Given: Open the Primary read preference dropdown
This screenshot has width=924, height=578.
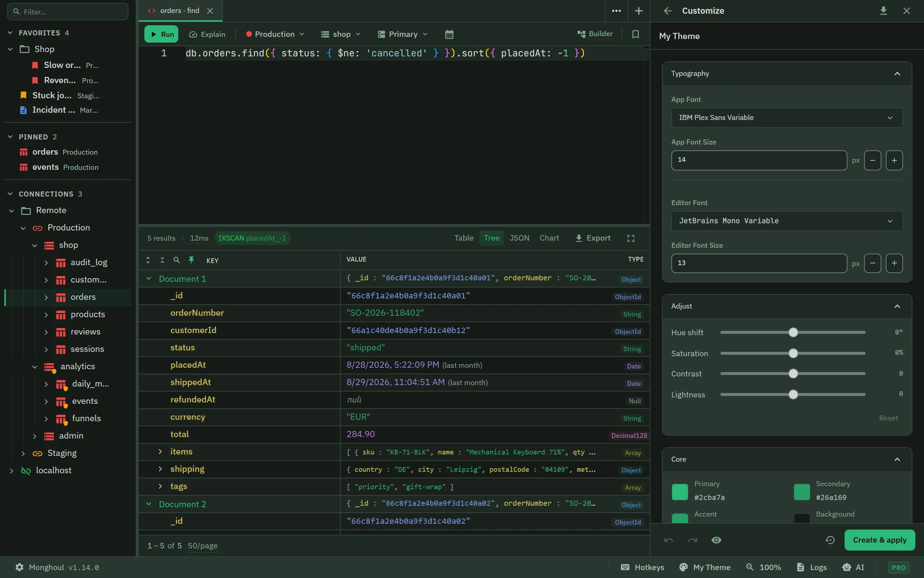Looking at the screenshot, I should [402, 34].
